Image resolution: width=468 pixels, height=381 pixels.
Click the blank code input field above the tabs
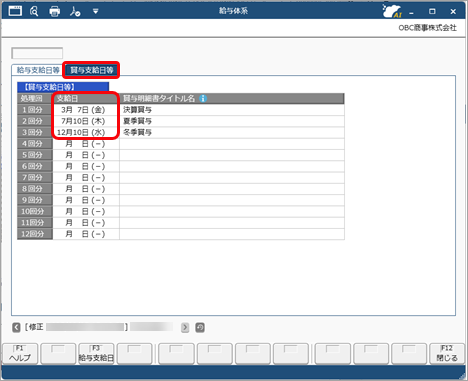37,53
